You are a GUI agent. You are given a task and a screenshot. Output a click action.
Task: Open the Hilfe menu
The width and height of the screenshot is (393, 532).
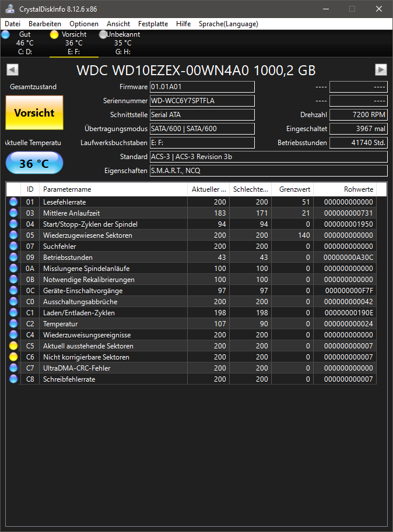point(183,24)
